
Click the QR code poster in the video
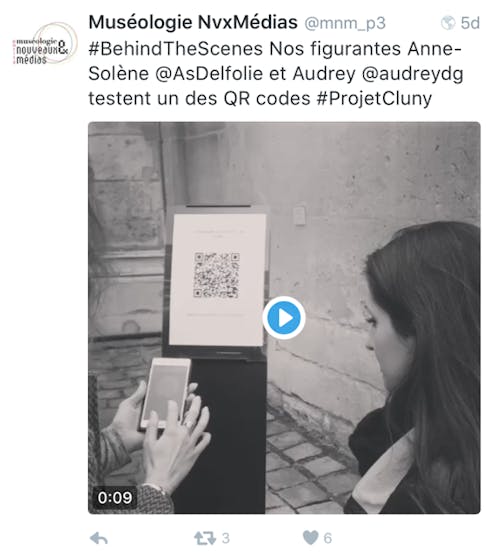click(217, 279)
